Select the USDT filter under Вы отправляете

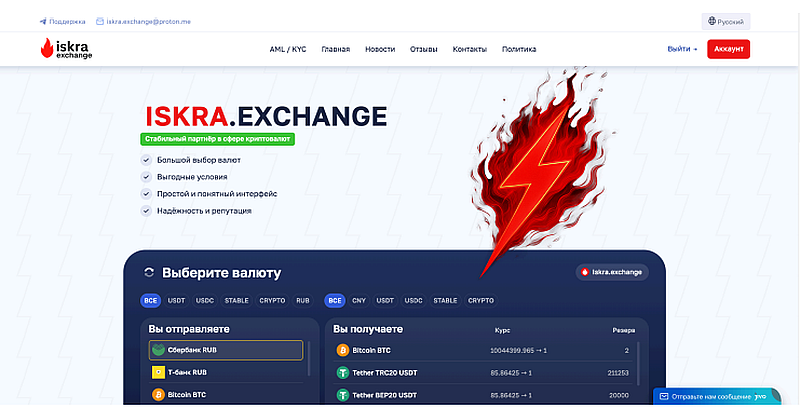[177, 300]
